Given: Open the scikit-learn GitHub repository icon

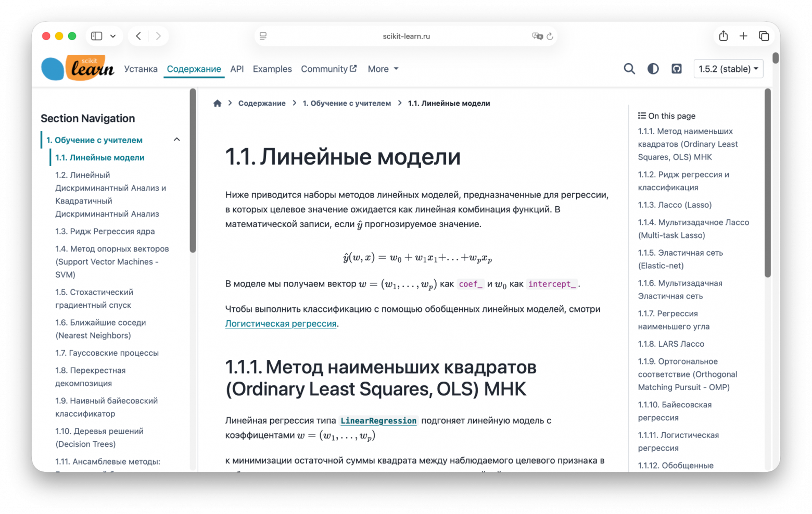Looking at the screenshot, I should [676, 68].
